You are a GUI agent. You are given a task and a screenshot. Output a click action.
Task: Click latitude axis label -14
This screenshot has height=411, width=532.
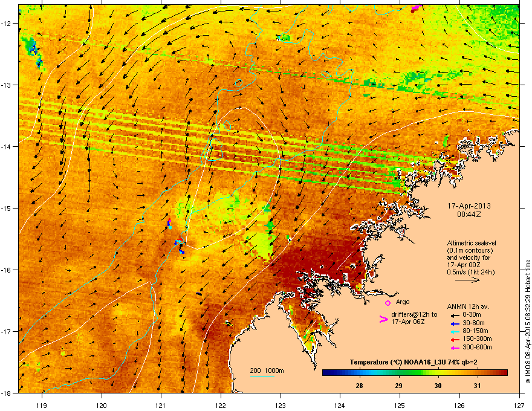pos(6,146)
